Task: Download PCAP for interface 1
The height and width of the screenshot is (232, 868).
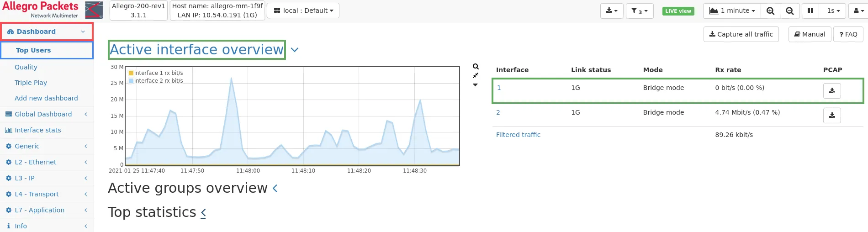Action: [x=832, y=91]
